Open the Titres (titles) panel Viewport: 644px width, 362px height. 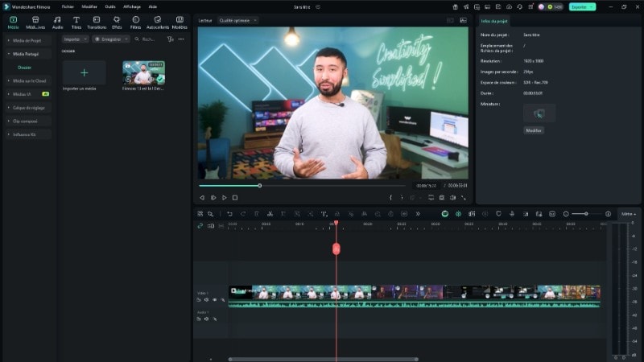[x=76, y=23]
